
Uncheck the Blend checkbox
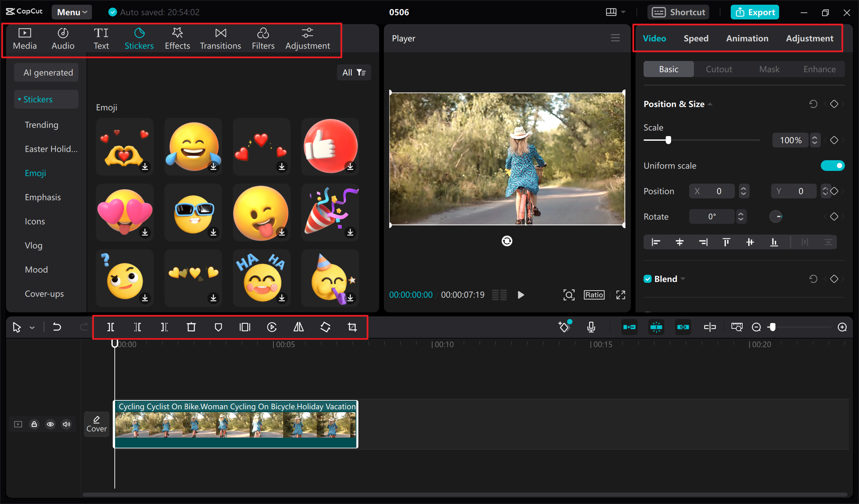coord(647,279)
